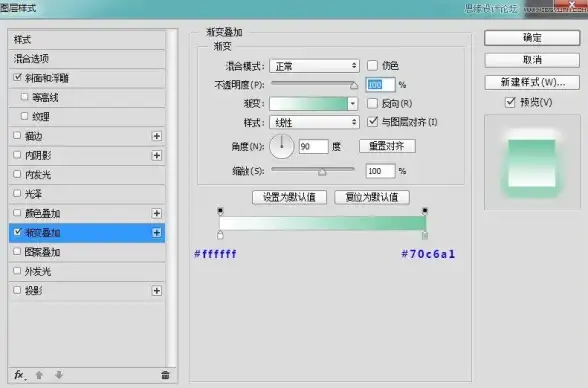Enable the 外发光 checkbox
The image size is (588, 388).
[17, 271]
